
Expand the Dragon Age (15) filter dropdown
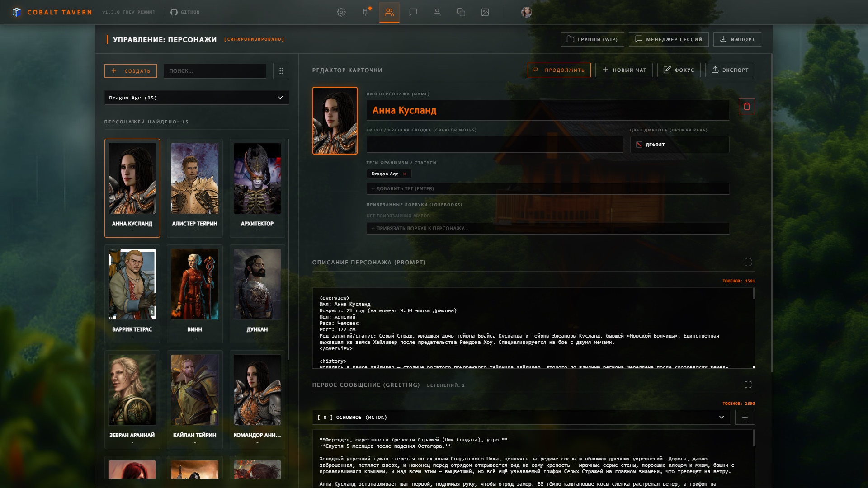coord(197,98)
